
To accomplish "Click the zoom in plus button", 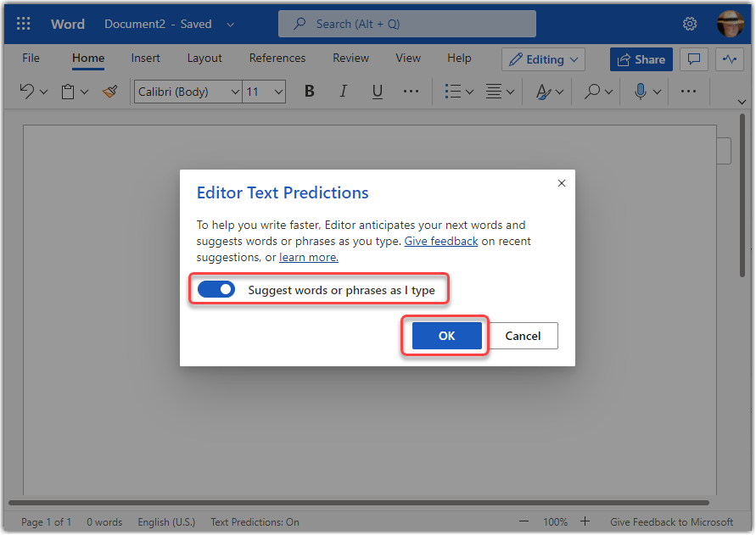I will pyautogui.click(x=585, y=521).
